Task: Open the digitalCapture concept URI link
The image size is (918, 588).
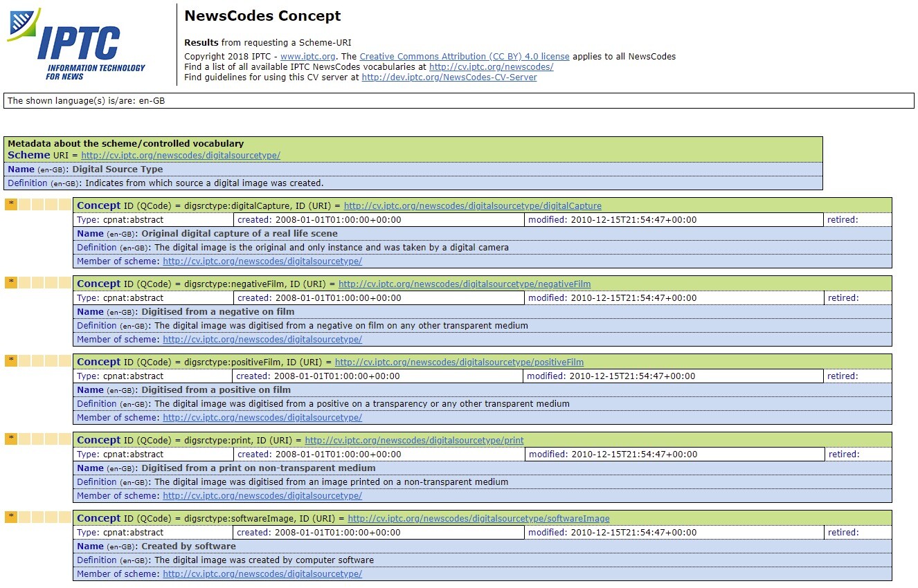Action: [472, 206]
